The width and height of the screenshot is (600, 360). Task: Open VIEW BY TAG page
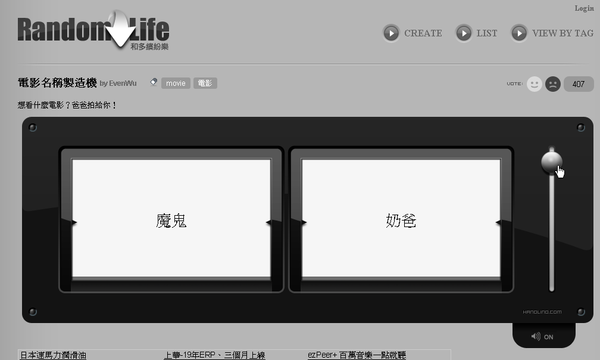[x=552, y=33]
